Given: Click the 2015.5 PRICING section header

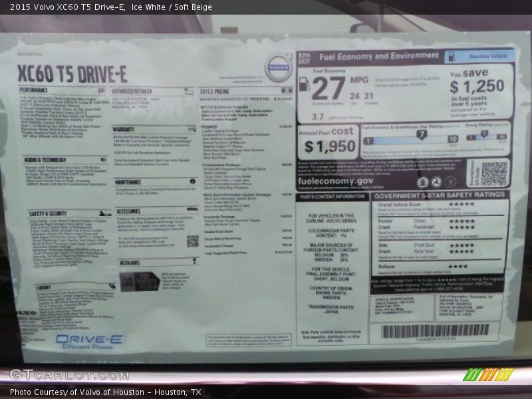Looking at the screenshot, I should coord(214,92).
